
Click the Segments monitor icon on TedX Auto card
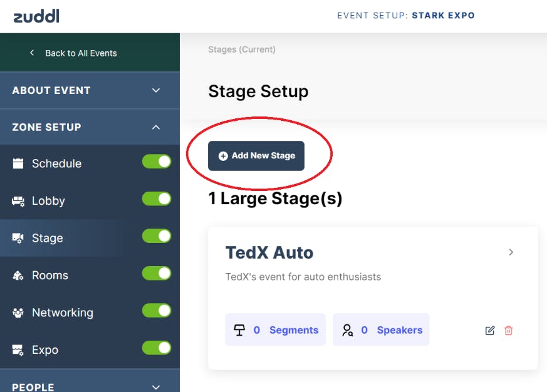[x=241, y=329]
